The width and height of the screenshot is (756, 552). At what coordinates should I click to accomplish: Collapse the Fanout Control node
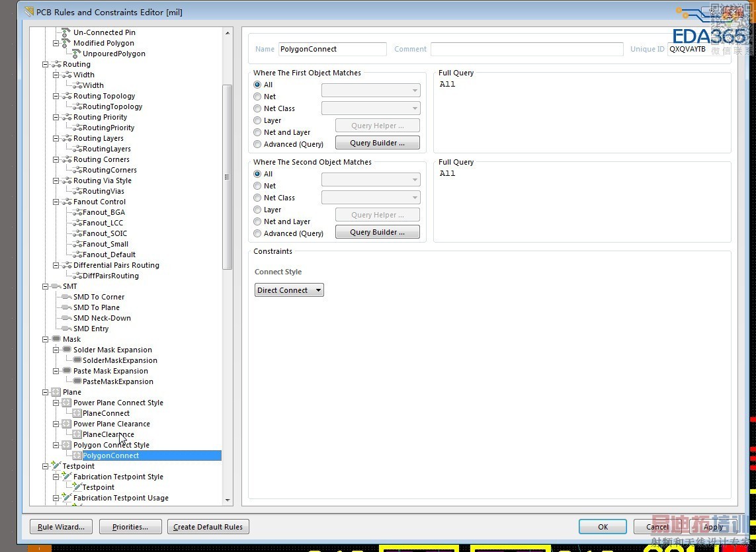coord(56,202)
